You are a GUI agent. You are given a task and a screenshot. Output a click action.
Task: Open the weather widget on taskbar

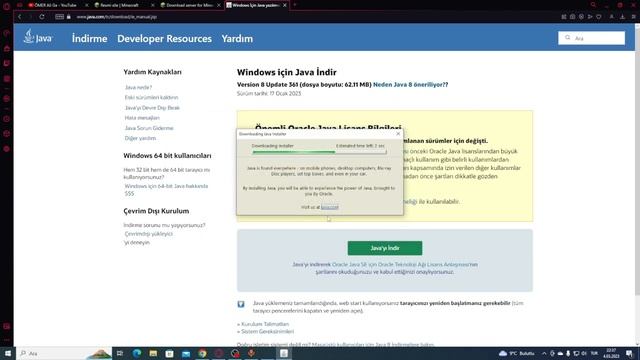click(517, 353)
